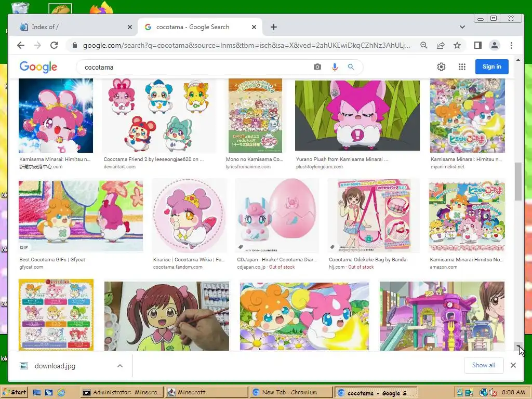This screenshot has height=399, width=532.
Task: Show desktop from quick launch
Action: click(x=37, y=392)
